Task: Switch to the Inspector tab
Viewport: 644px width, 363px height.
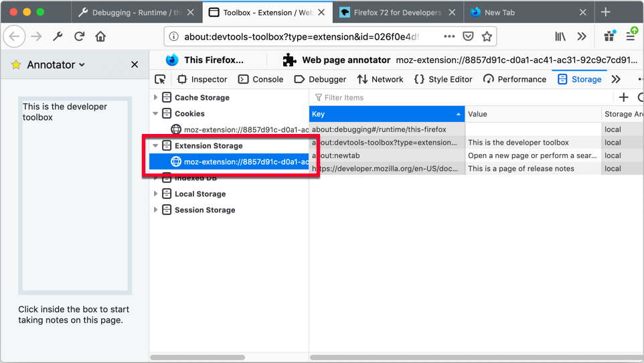Action: pyautogui.click(x=202, y=79)
